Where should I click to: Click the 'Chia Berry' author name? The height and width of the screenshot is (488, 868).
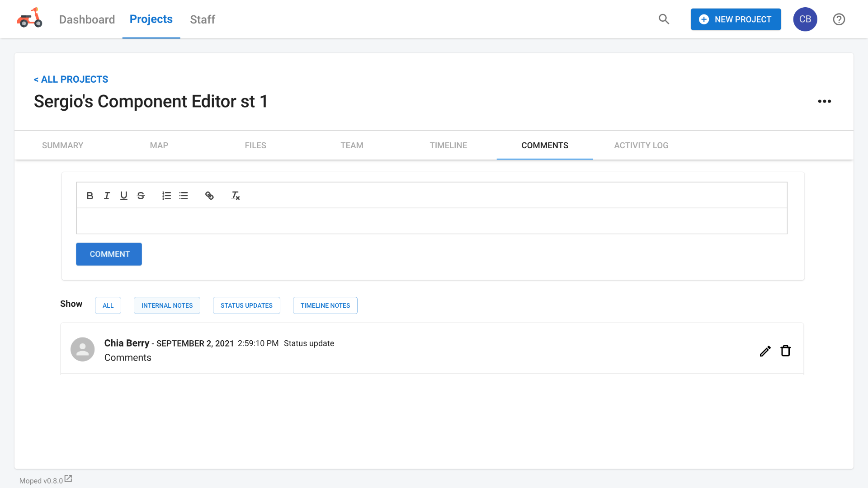point(127,343)
